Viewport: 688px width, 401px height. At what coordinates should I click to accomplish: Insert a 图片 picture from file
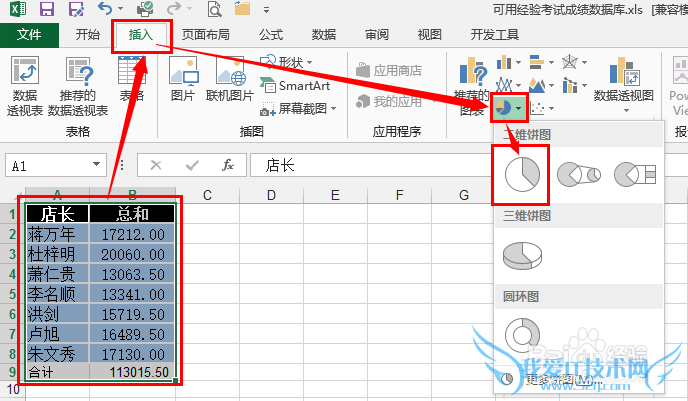click(183, 79)
